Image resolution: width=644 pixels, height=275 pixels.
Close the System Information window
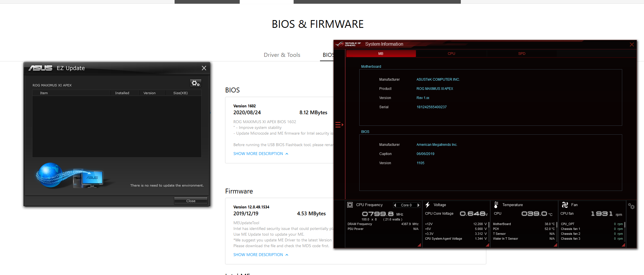tap(632, 44)
